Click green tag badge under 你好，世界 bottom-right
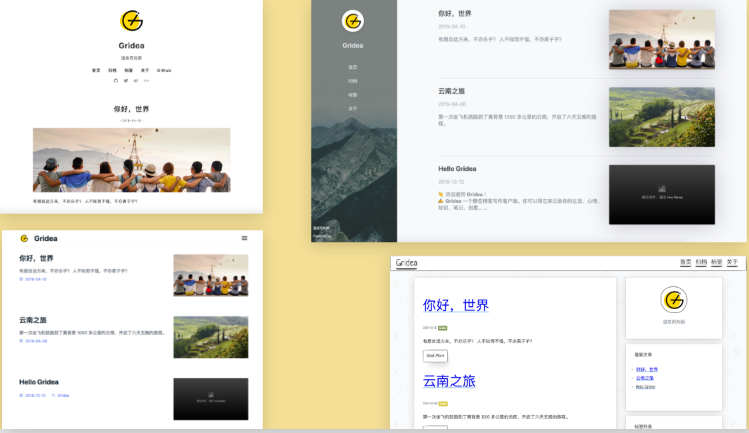The image size is (749, 433). [442, 328]
